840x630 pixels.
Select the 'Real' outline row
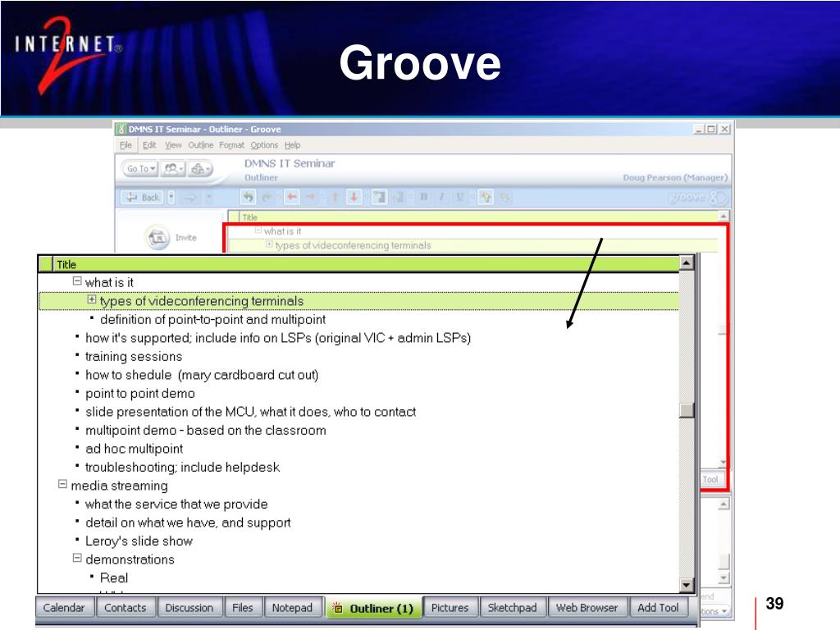(x=359, y=578)
